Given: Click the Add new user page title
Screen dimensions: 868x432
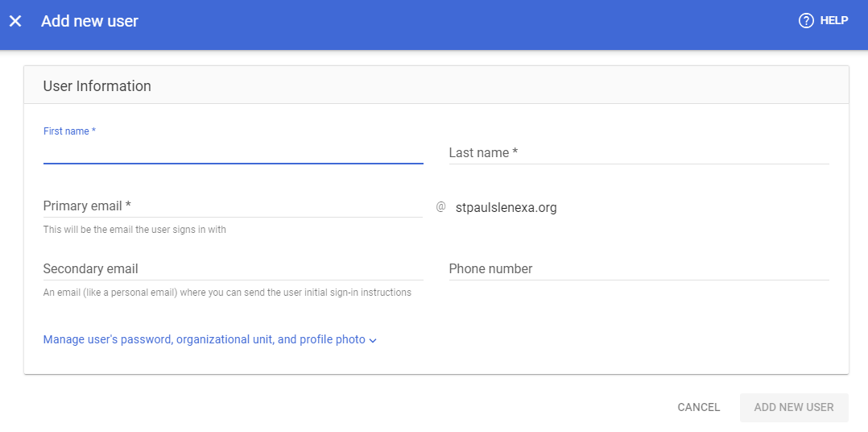Looking at the screenshot, I should click(89, 21).
